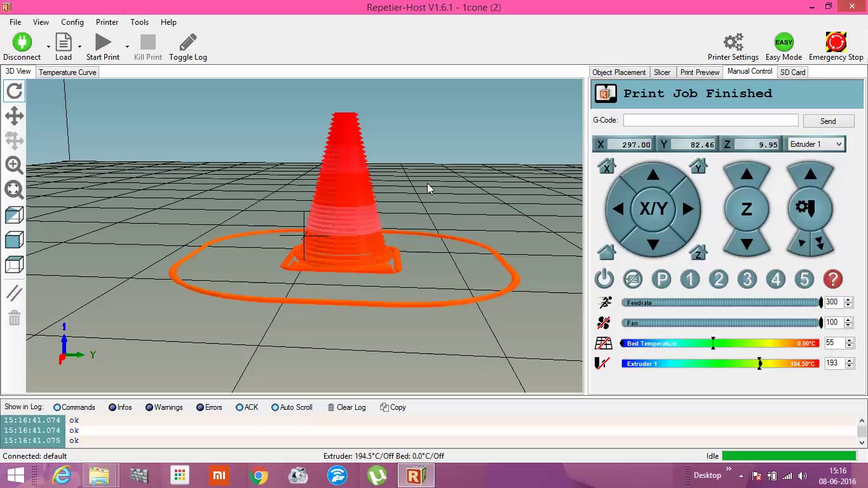Select the move object tool

(x=14, y=140)
